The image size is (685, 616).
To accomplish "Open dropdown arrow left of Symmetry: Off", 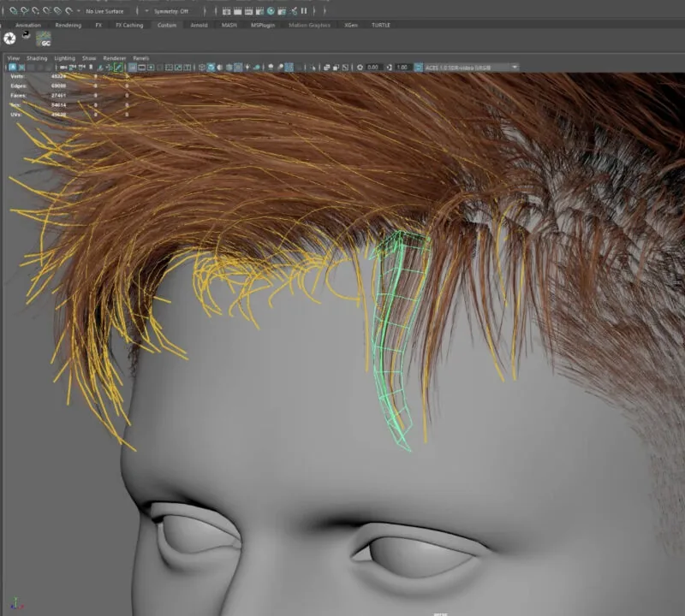I will (x=146, y=11).
